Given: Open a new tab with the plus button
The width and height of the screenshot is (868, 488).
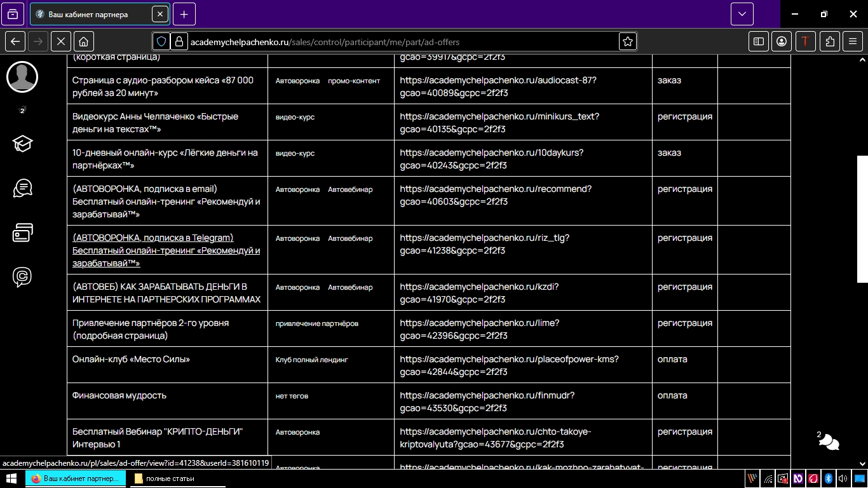Looking at the screenshot, I should point(184,14).
